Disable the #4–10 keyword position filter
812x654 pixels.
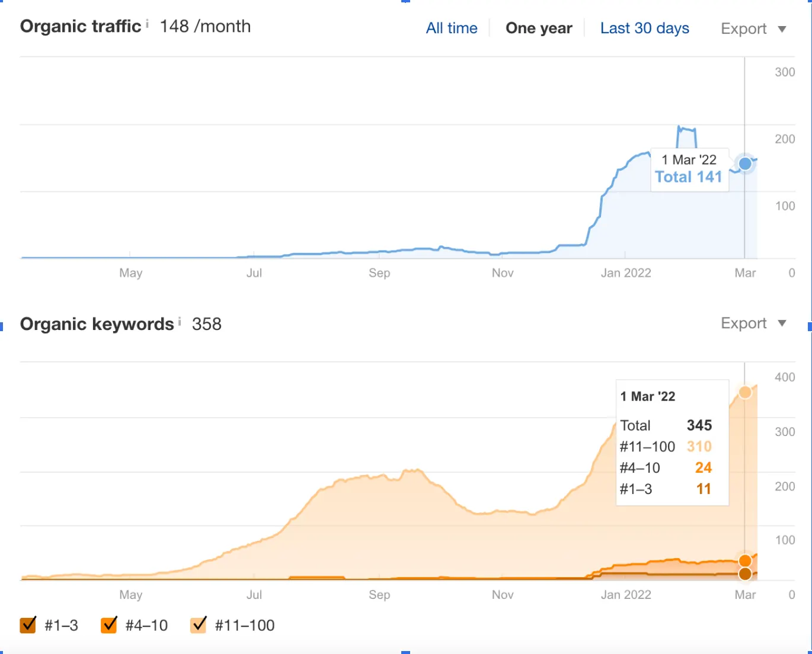point(109,625)
